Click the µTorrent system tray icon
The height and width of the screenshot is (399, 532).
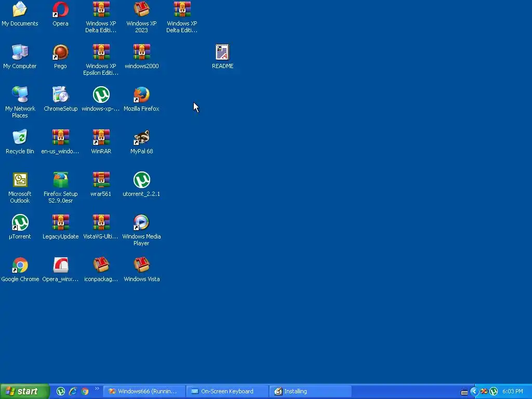494,392
